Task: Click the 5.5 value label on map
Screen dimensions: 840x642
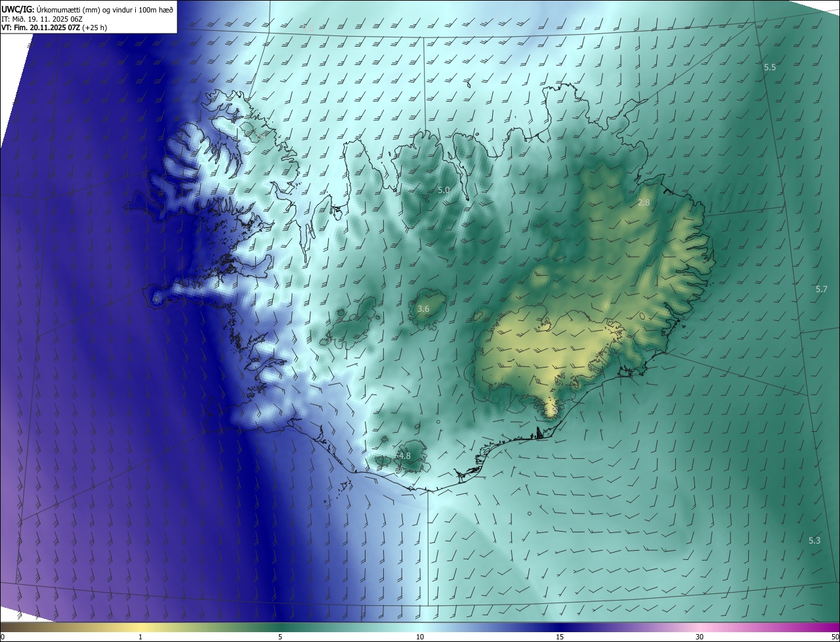Action: tap(770, 68)
